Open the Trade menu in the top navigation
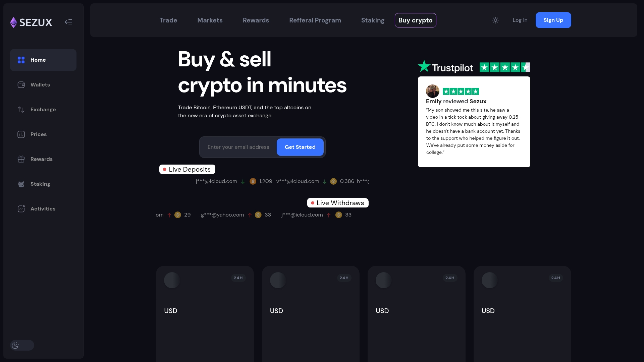 (x=168, y=20)
